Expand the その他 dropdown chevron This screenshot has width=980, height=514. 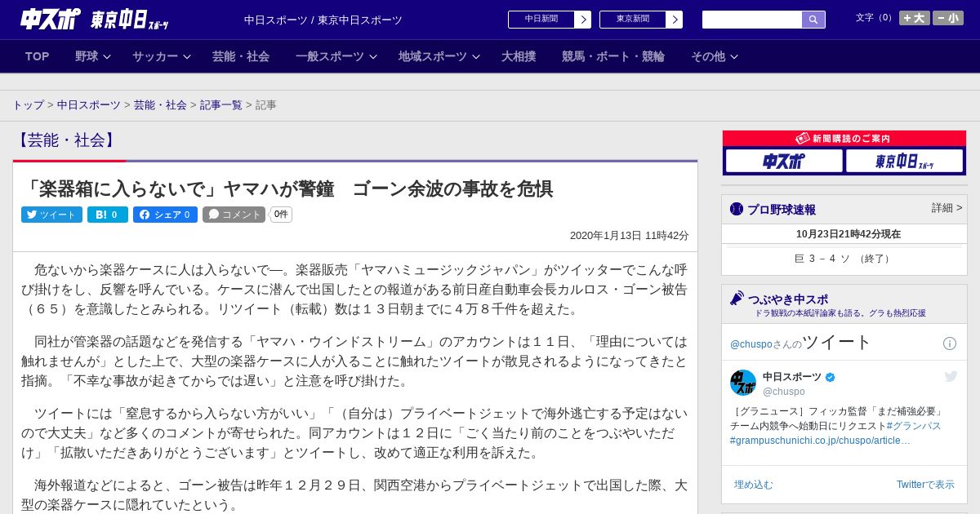click(x=734, y=56)
